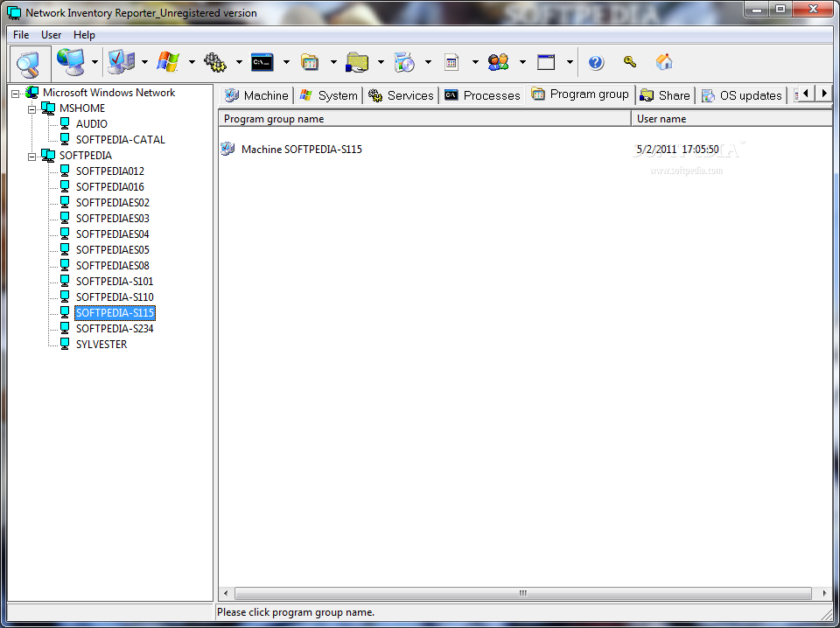
Task: Click the home page house icon
Action: pos(664,61)
